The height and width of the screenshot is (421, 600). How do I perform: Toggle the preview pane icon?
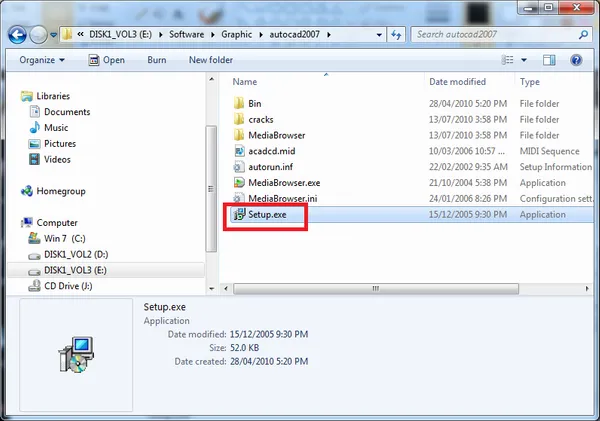[x=549, y=60]
